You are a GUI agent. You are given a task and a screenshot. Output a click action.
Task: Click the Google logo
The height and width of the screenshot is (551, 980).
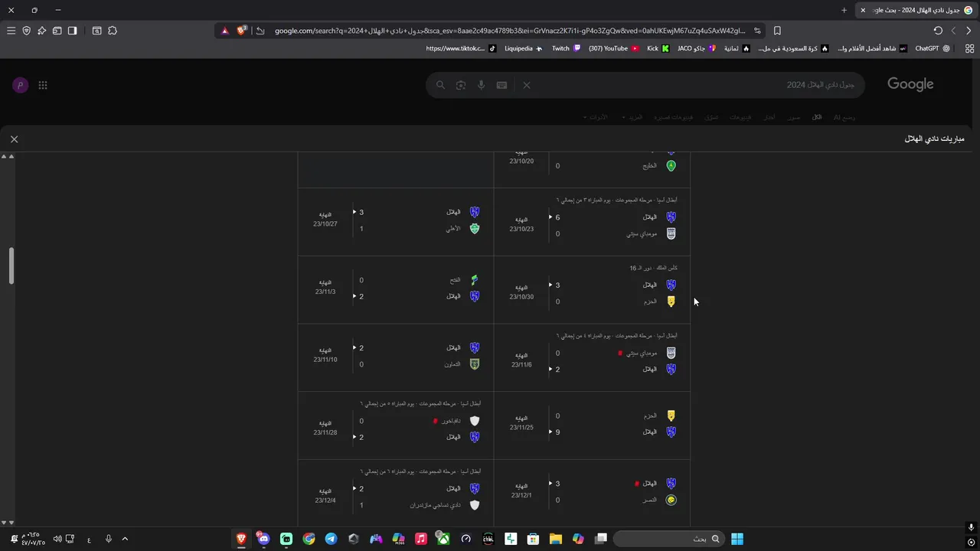[x=910, y=84]
